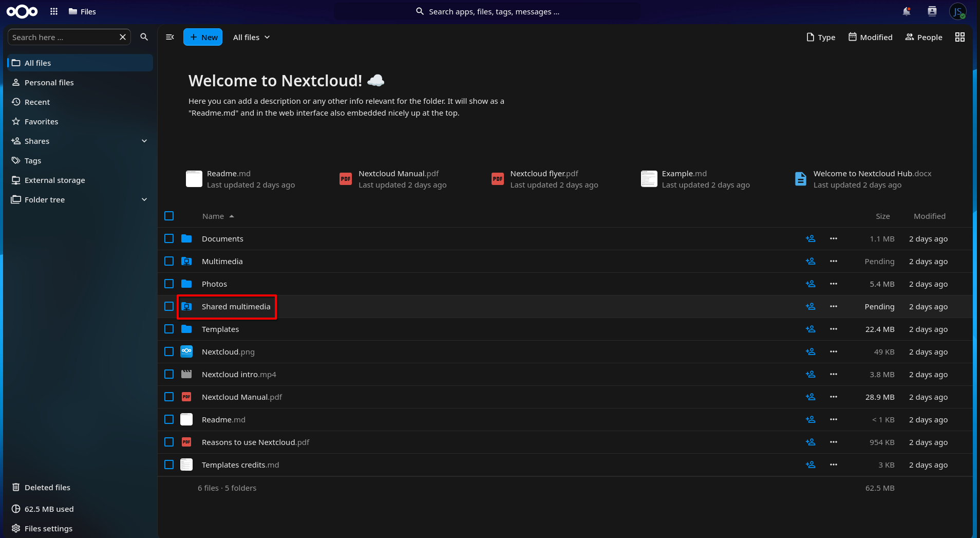Viewport: 980px width, 538px height.
Task: Open the People filter dropdown
Action: [x=924, y=37]
